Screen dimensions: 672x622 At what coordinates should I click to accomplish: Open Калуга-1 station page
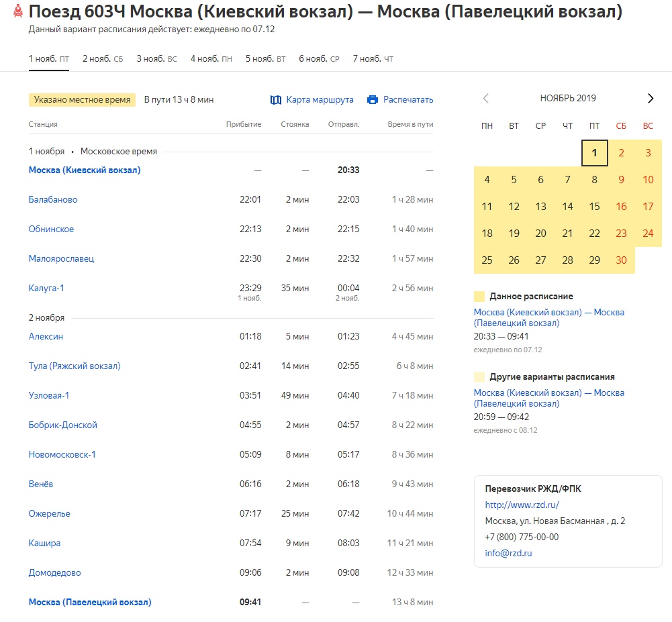pos(46,289)
